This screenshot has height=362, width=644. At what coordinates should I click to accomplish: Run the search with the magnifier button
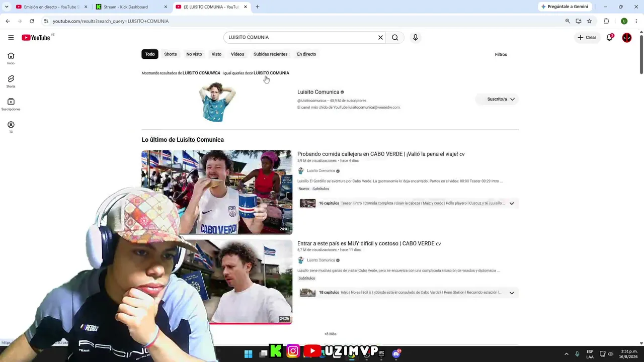(x=395, y=37)
